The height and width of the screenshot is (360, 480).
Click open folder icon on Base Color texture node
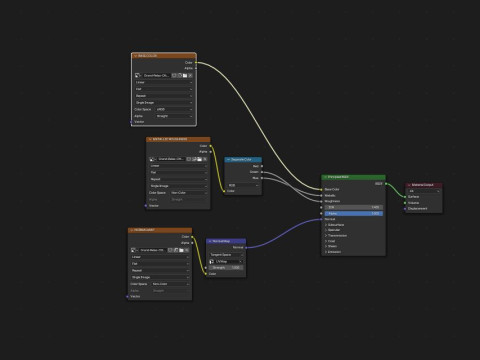click(x=185, y=76)
